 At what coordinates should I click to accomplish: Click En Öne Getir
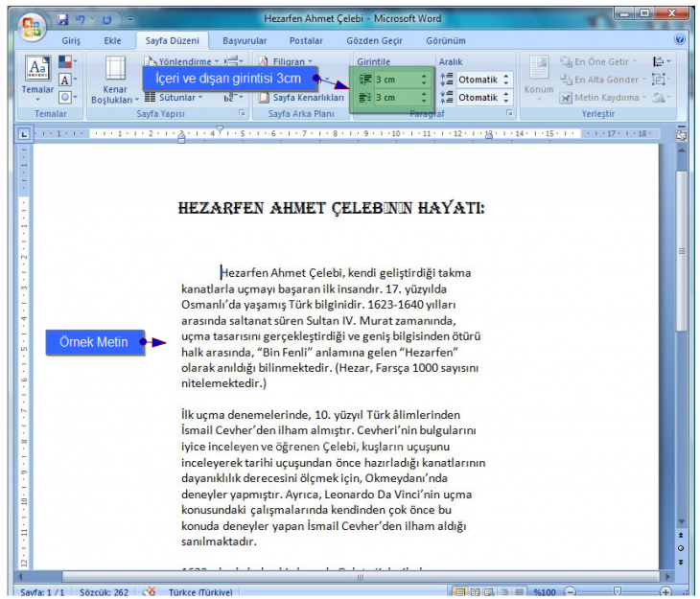pyautogui.click(x=598, y=61)
